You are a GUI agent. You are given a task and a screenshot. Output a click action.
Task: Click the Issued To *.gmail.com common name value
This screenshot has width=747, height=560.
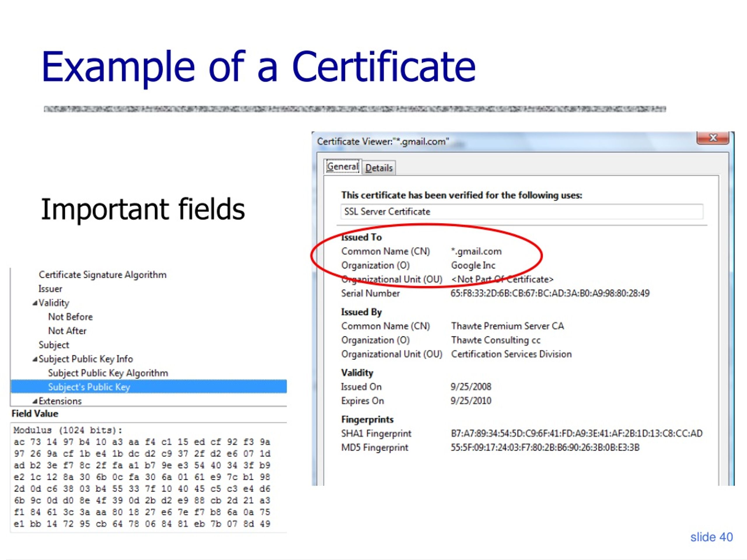476,251
